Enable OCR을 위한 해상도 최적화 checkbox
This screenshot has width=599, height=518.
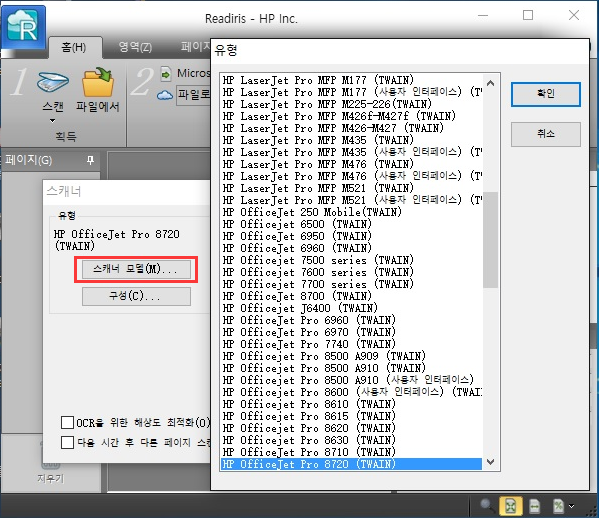point(68,422)
